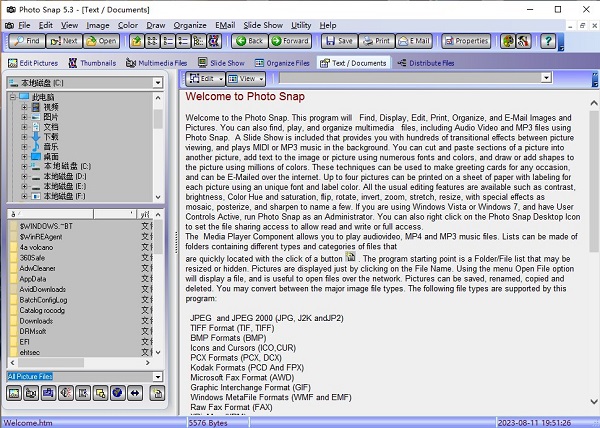
Task: Open the Slide Show menu
Action: point(263,25)
